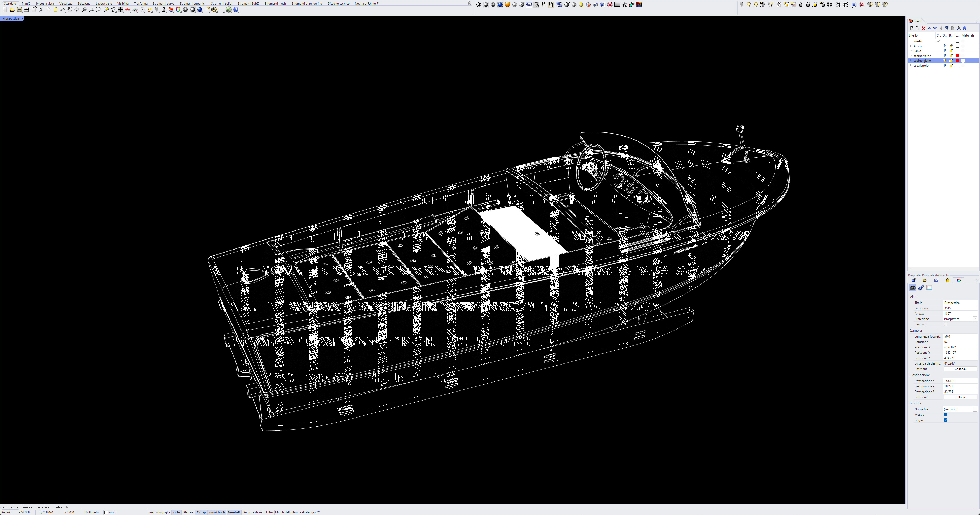Click the red Delete layer icon
The image size is (980, 515).
(923, 29)
